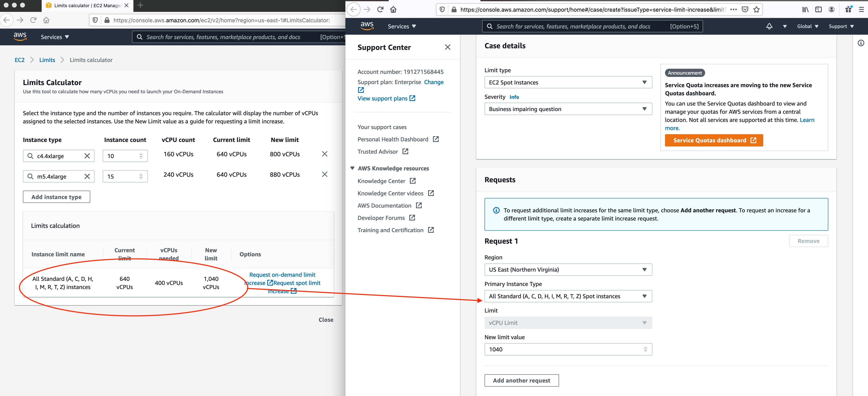Click the AWS logo in the Support console
Image resolution: width=868 pixels, height=396 pixels.
click(367, 26)
